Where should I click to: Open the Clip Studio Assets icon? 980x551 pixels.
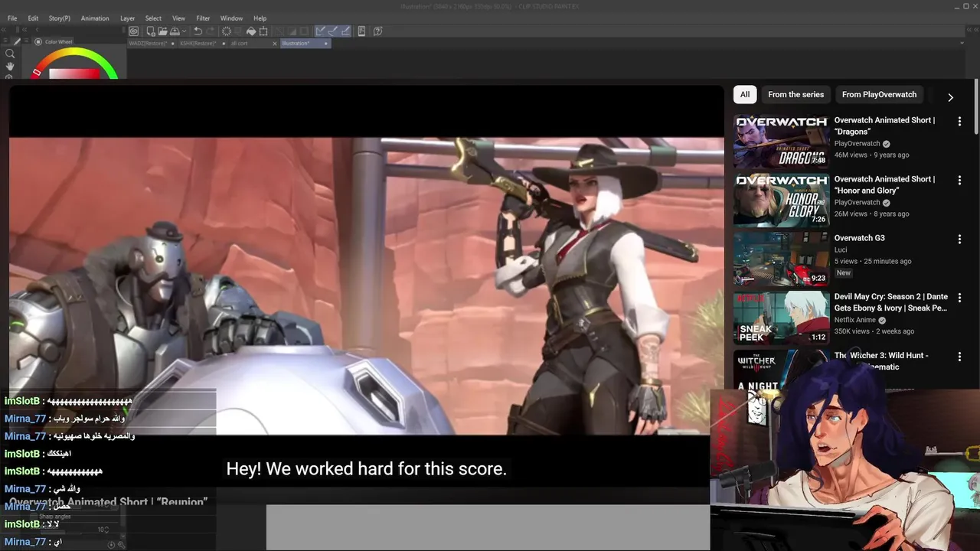pyautogui.click(x=361, y=31)
